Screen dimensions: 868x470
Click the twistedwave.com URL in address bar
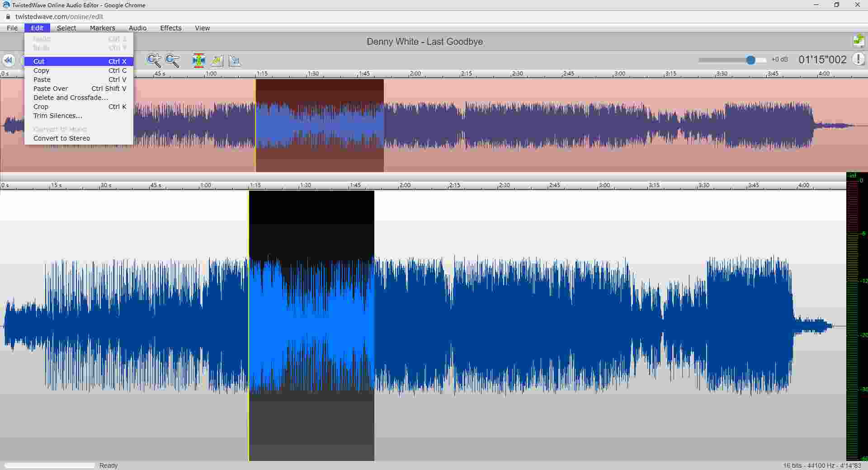pos(59,16)
